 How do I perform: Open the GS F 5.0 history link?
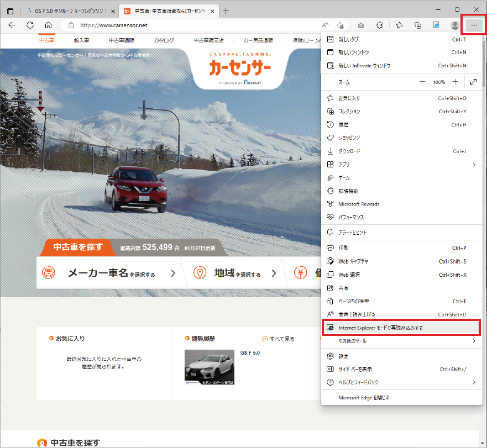pyautogui.click(x=250, y=353)
